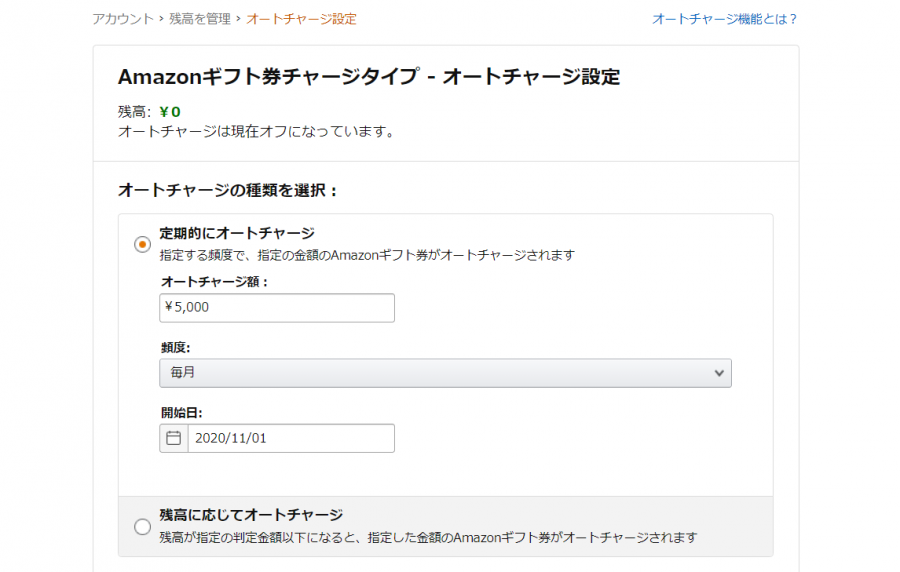
Task: Select the 定期的にオートチャージ radio button
Action: [142, 244]
